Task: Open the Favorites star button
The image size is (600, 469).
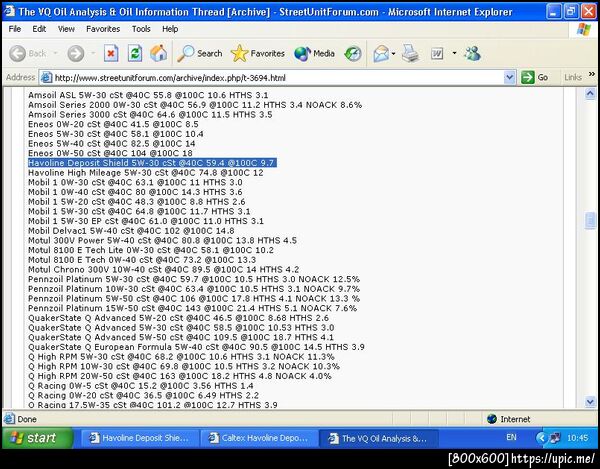Action: (258, 53)
